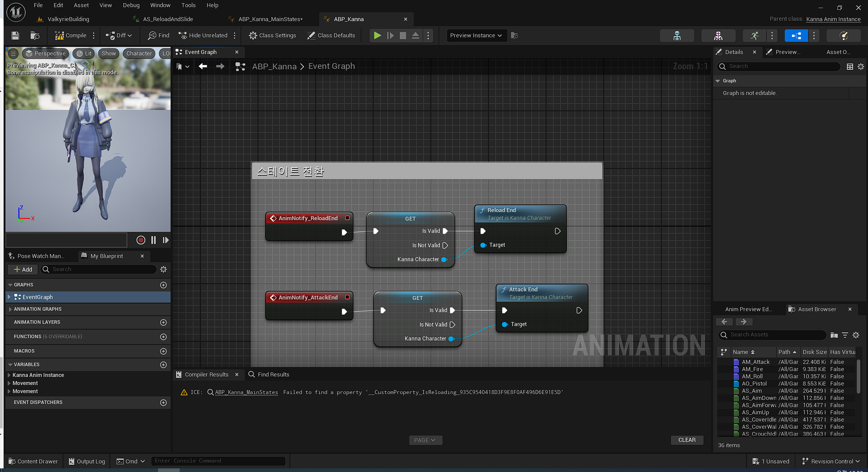Switch to the ABP_Kanna_MainStates tab
868x472 pixels.
click(x=270, y=19)
